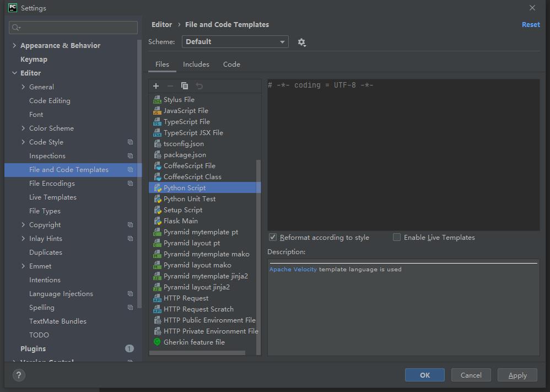The image size is (550, 392).
Task: Click the Cancel button
Action: point(471,375)
